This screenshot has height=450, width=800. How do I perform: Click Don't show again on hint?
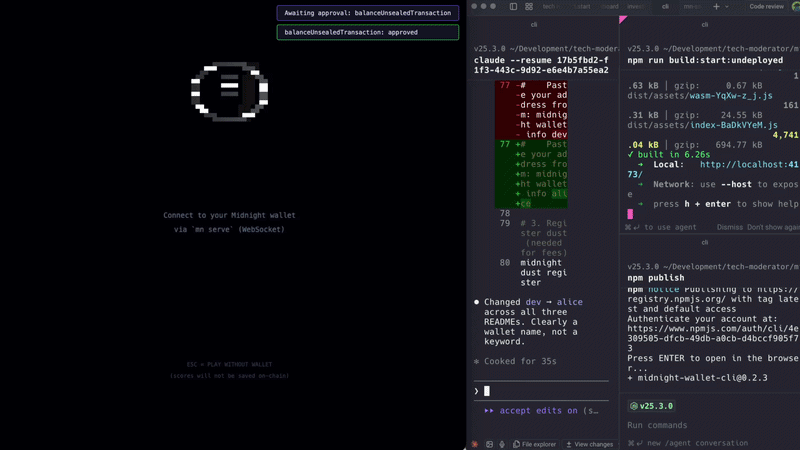tap(773, 228)
